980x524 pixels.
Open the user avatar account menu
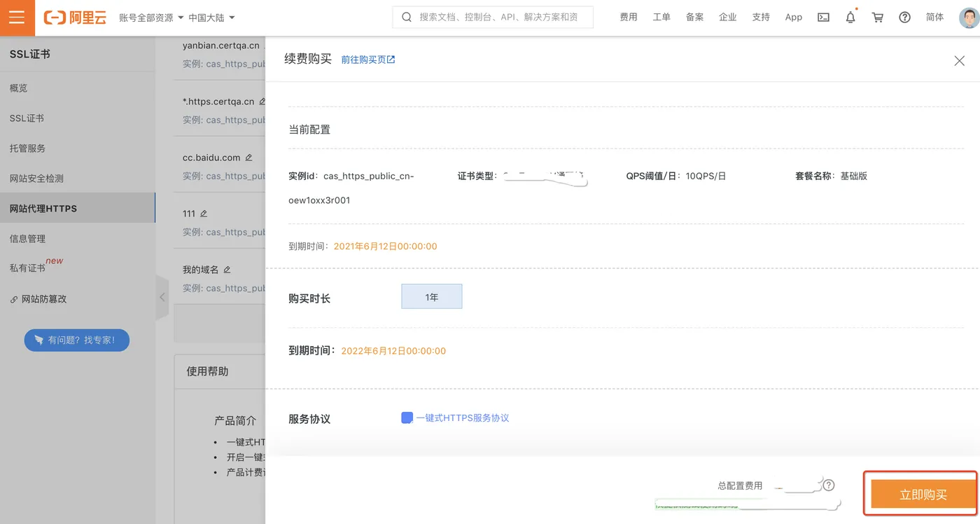coord(969,18)
